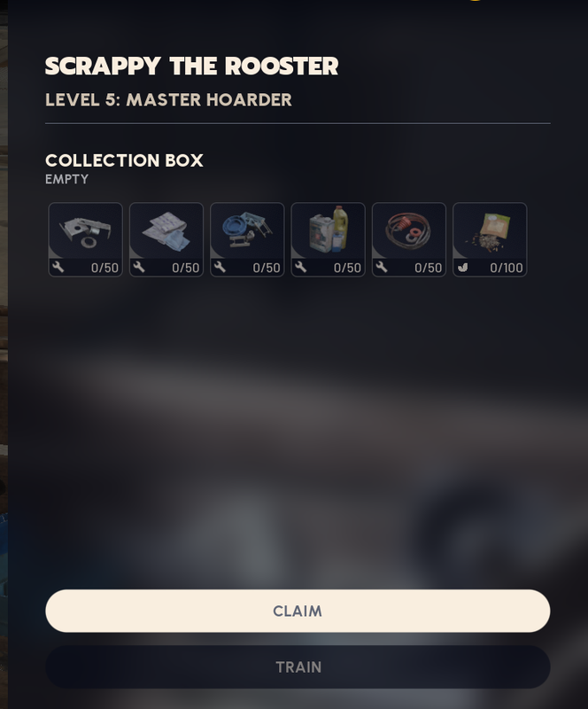Click the 0/100 counter on seeds slot
588x709 pixels.
[507, 268]
